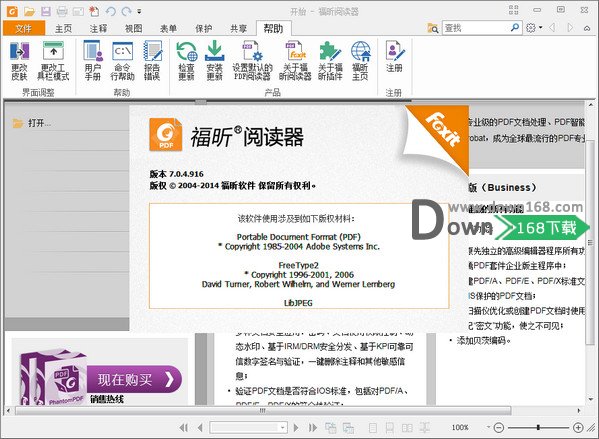Image resolution: width=599 pixels, height=439 pixels.
Task: Click the previous search result arrow
Action: (x=552, y=28)
